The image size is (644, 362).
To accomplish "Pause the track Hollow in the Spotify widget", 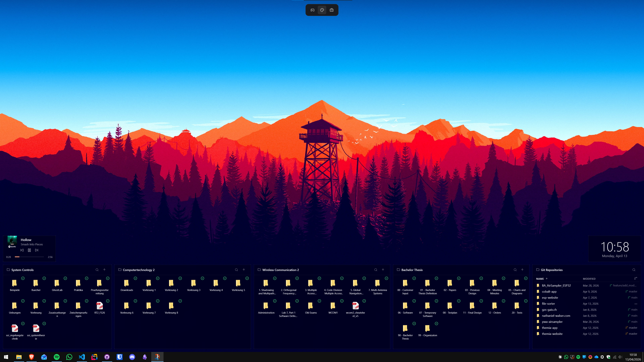I will coord(29,250).
